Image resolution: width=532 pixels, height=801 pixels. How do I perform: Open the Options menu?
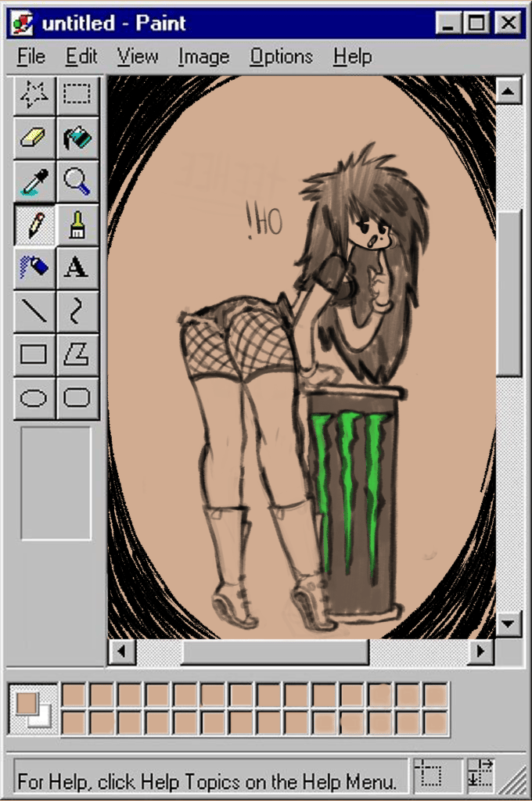[x=281, y=56]
